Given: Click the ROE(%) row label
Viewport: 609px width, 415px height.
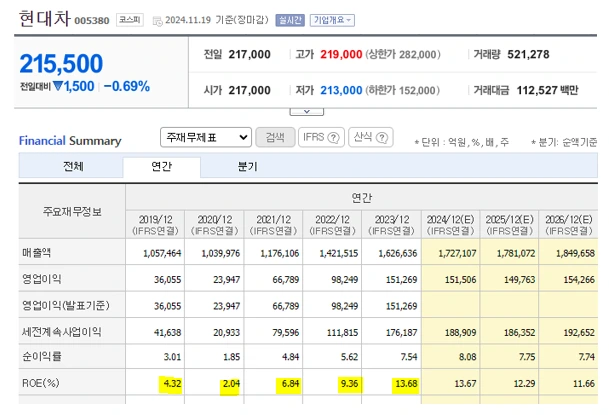Looking at the screenshot, I should (x=41, y=383).
